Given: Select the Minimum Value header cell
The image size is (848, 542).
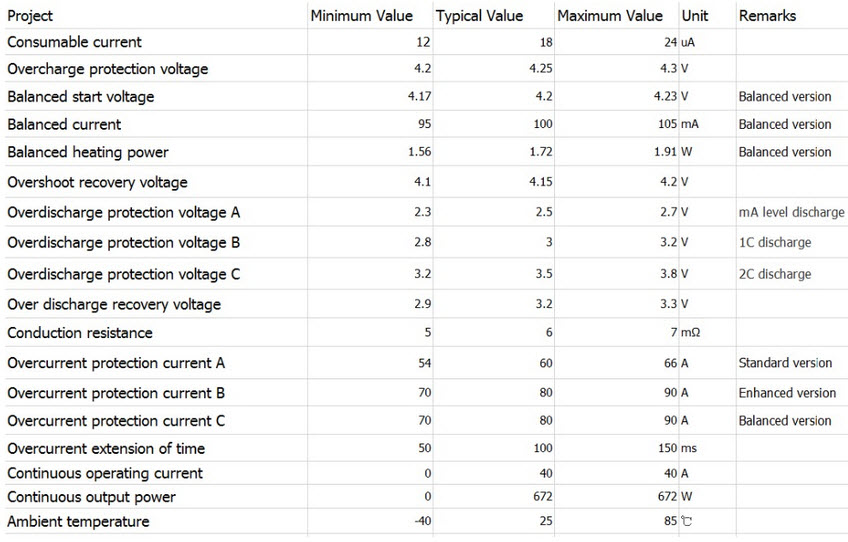Looking at the screenshot, I should [361, 16].
